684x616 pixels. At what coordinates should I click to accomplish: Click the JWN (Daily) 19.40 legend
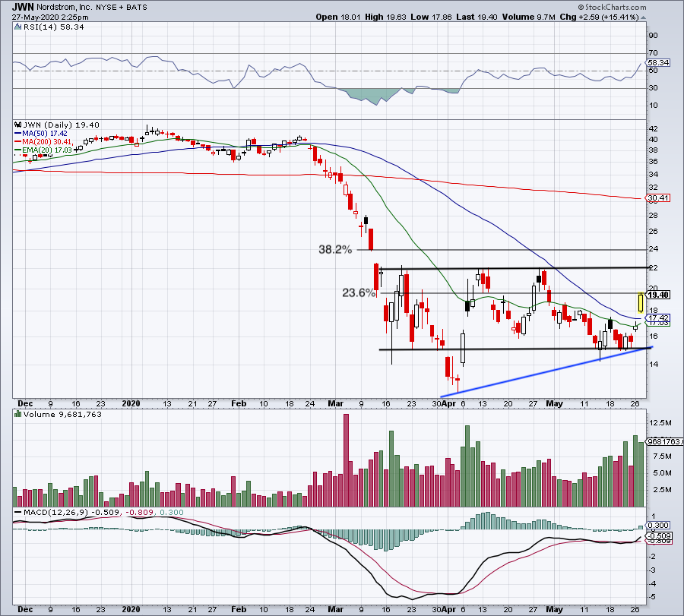point(62,125)
